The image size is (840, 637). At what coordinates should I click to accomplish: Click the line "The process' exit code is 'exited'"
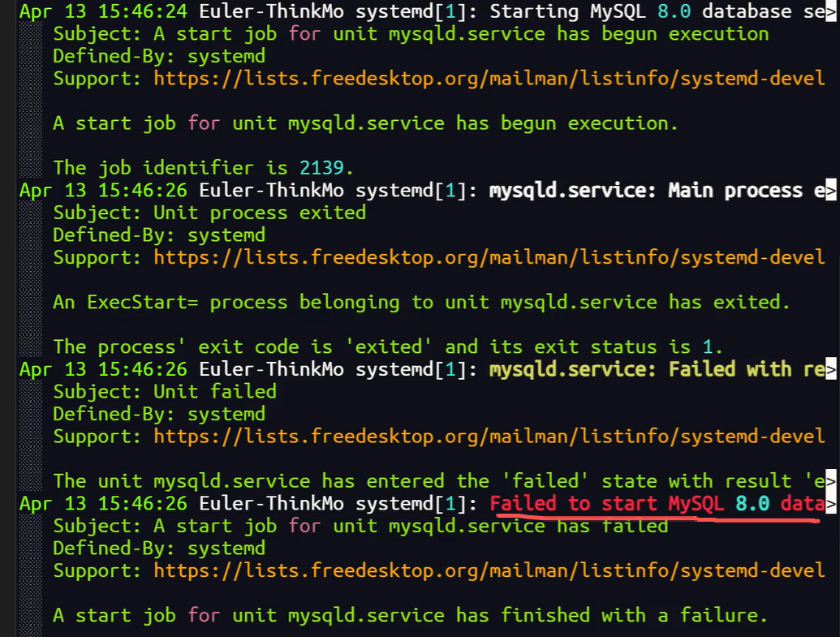[x=388, y=347]
